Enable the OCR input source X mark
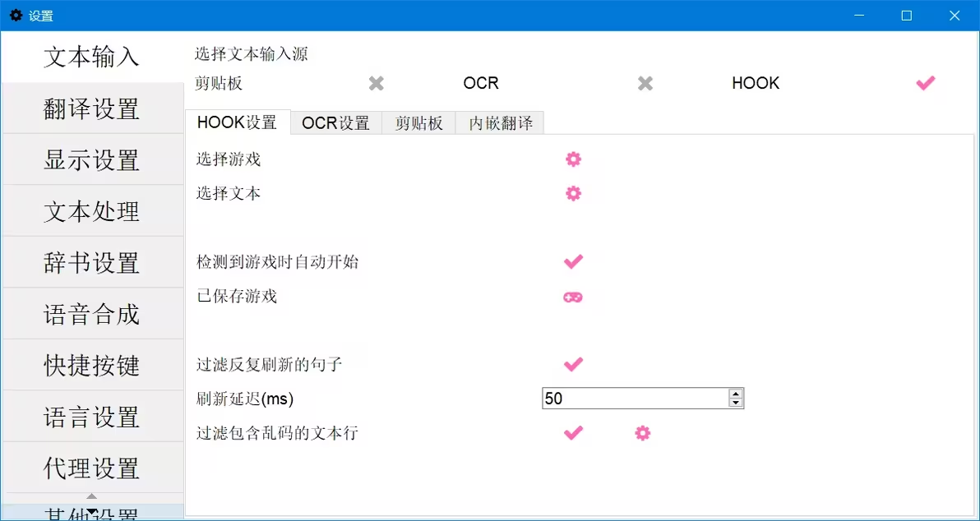Screen dimensions: 980x521 pos(645,83)
